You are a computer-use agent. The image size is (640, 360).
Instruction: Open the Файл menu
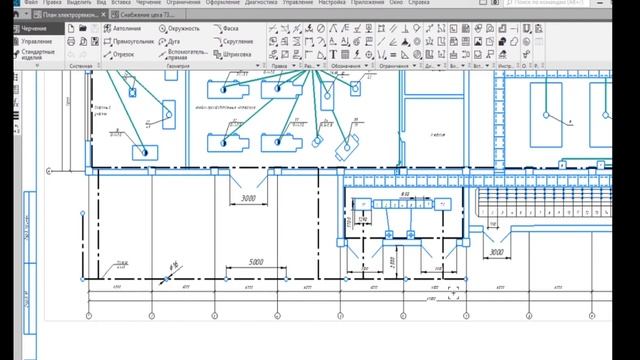point(31,2)
